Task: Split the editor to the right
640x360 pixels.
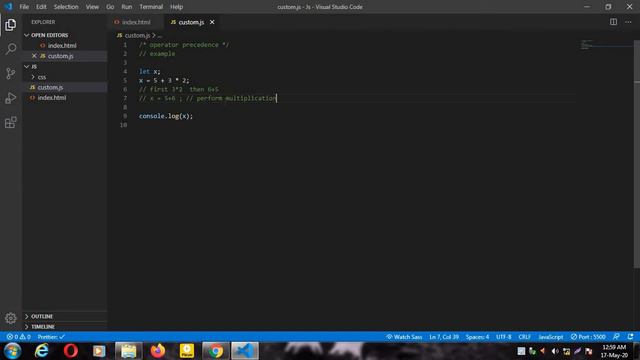Action: point(613,22)
